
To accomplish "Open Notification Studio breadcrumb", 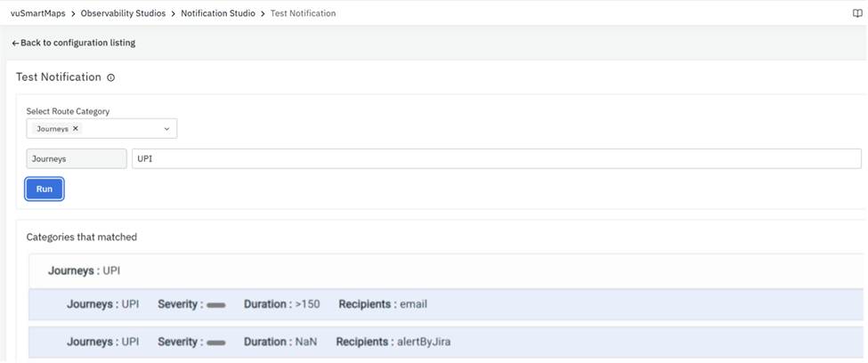I will tap(217, 13).
